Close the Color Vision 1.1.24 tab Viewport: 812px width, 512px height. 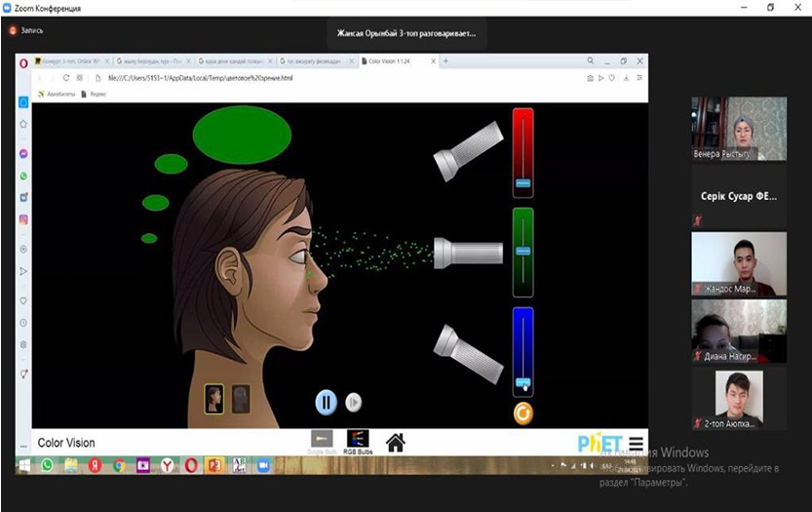coord(434,61)
